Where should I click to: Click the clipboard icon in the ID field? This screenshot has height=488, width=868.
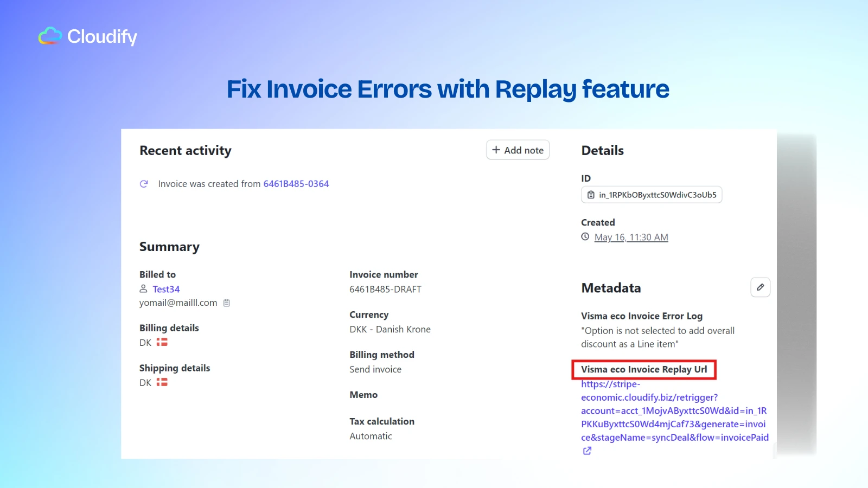pos(591,195)
